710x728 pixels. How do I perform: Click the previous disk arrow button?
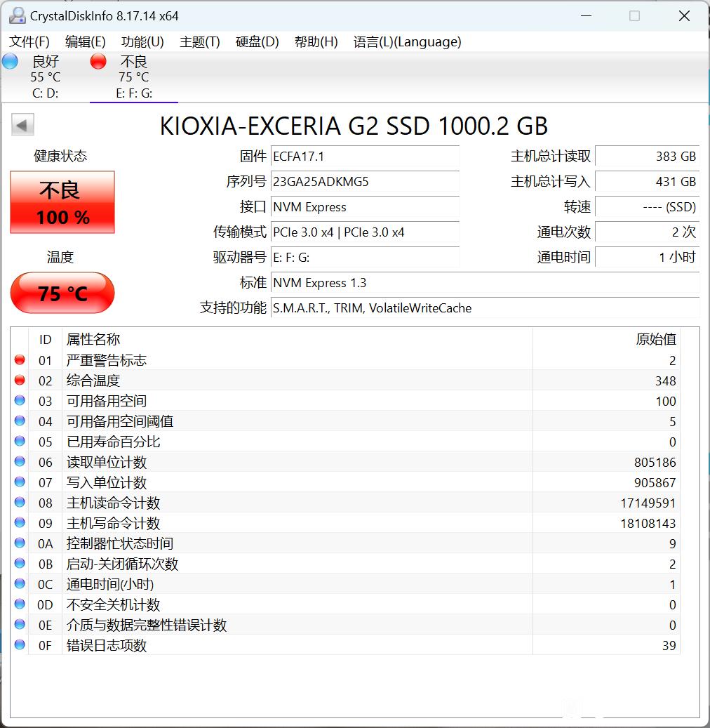pos(22,125)
